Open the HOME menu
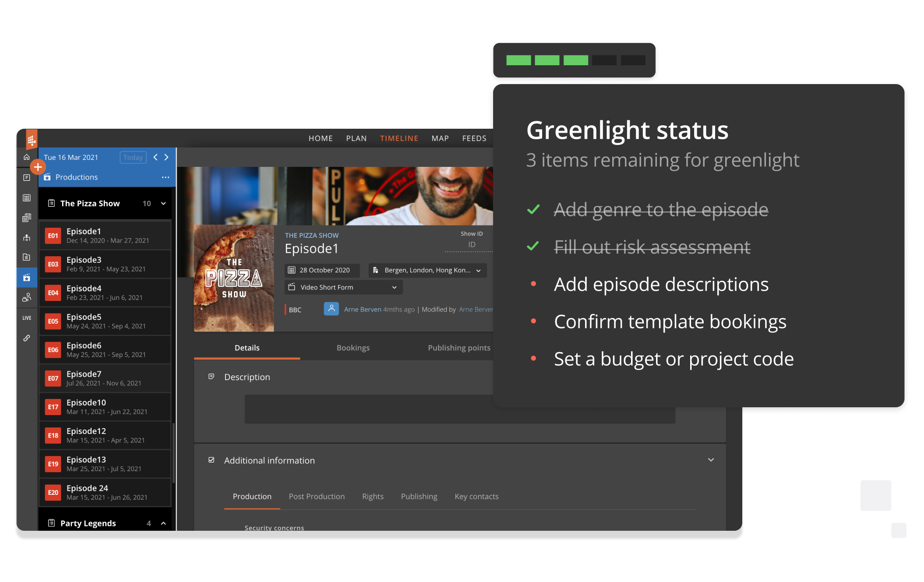924x582 pixels. pos(321,138)
